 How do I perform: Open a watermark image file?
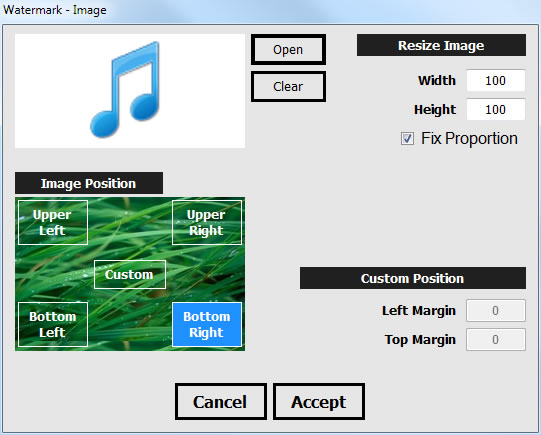tap(288, 49)
